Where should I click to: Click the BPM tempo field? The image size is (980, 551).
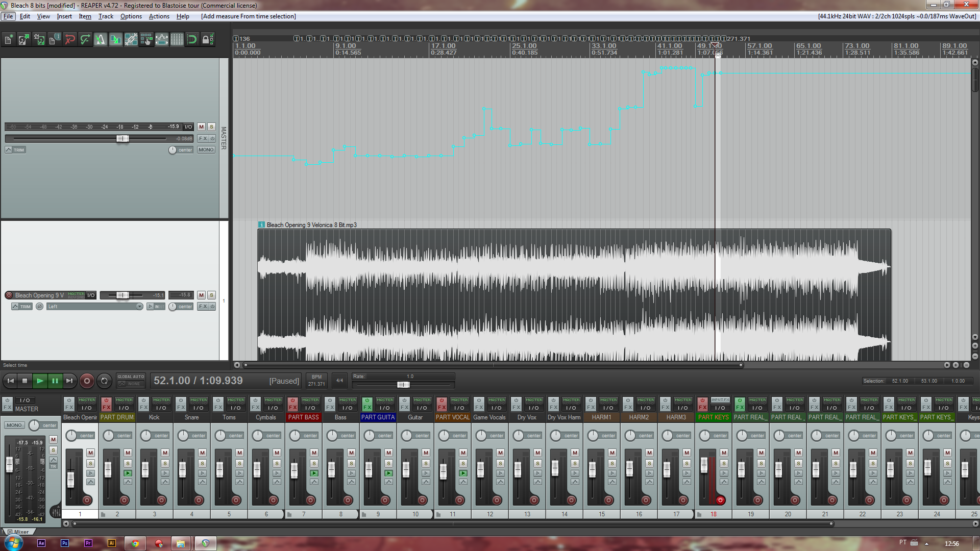tap(316, 381)
